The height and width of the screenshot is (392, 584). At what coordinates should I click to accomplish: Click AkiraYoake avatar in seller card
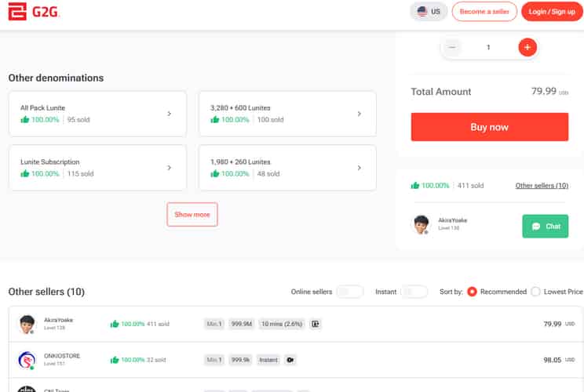click(x=422, y=225)
